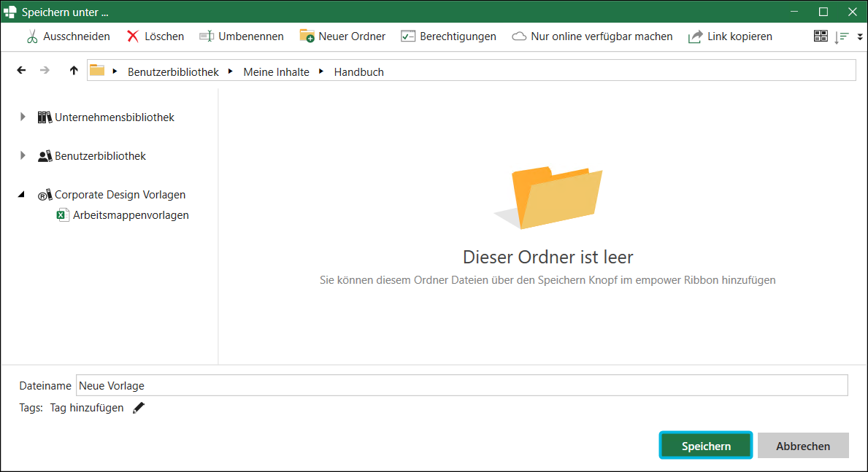Collapse the Corporate Design Vorlagen node
The image size is (868, 472).
point(22,194)
